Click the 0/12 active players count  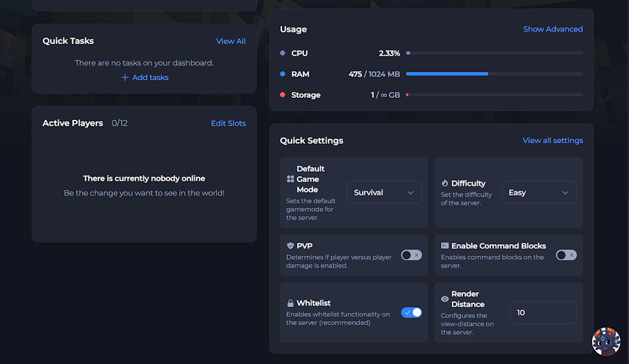click(x=119, y=124)
